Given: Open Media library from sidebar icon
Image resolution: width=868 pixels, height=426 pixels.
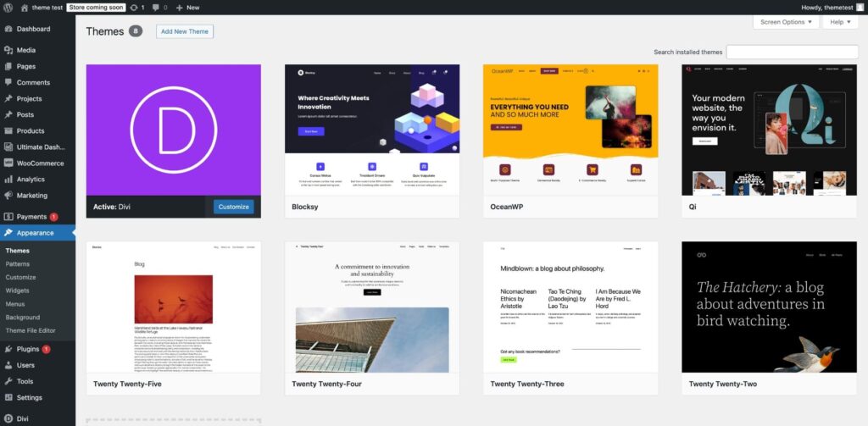Looking at the screenshot, I should [x=8, y=50].
